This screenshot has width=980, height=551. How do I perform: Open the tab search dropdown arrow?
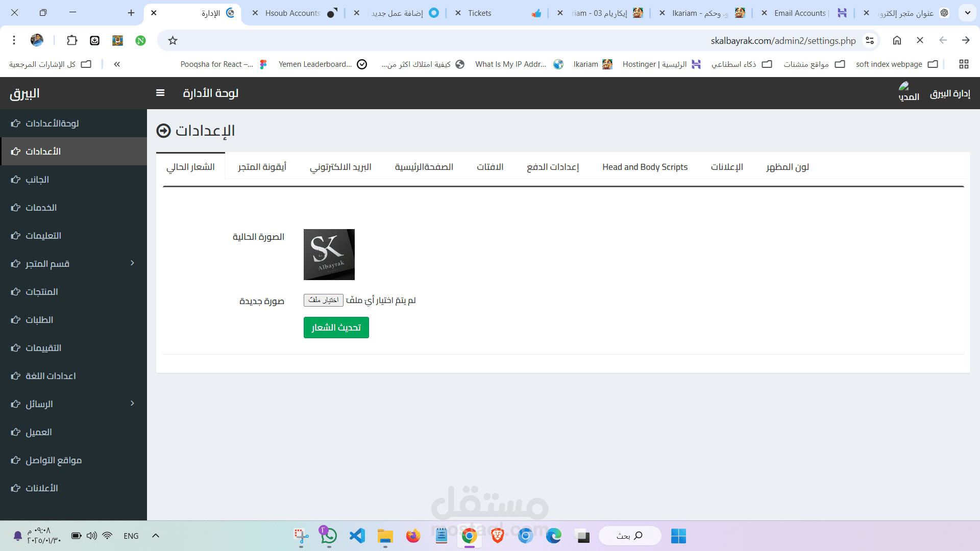point(967,13)
